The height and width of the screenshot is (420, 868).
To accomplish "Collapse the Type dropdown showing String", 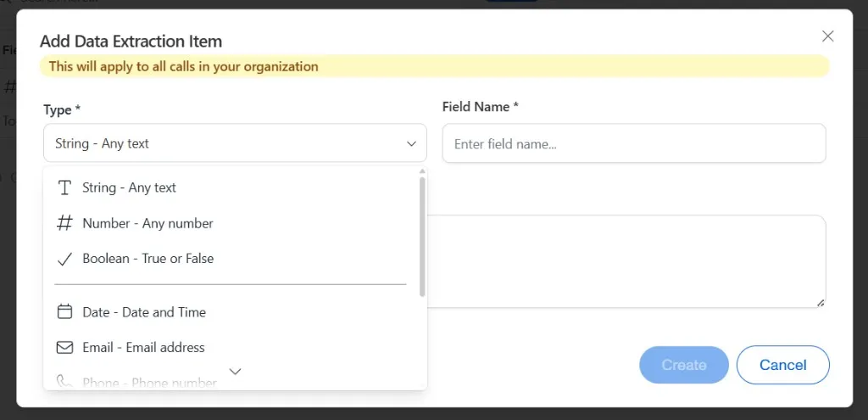I will [x=236, y=143].
